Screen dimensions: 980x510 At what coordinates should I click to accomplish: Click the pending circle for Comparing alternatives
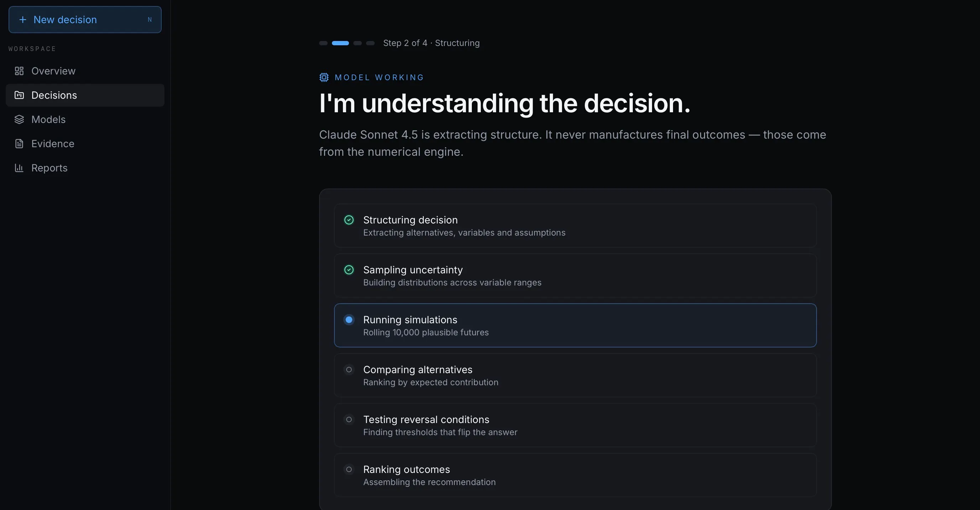(x=349, y=370)
